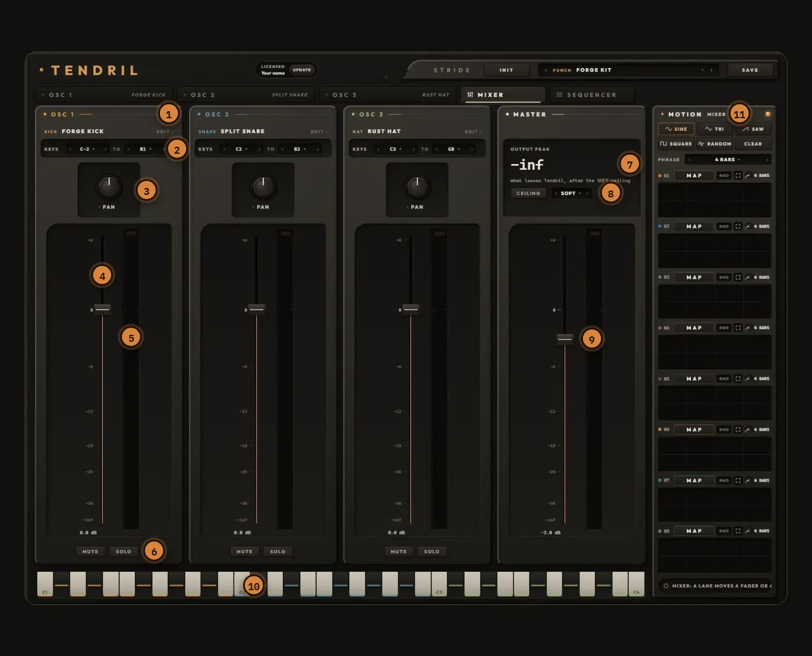Click the piano key labeled C1
This screenshot has height=656, width=812.
pos(45,584)
